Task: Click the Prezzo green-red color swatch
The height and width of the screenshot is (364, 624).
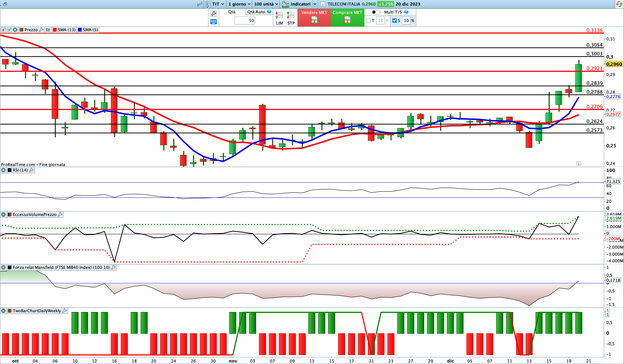Action: (21, 30)
